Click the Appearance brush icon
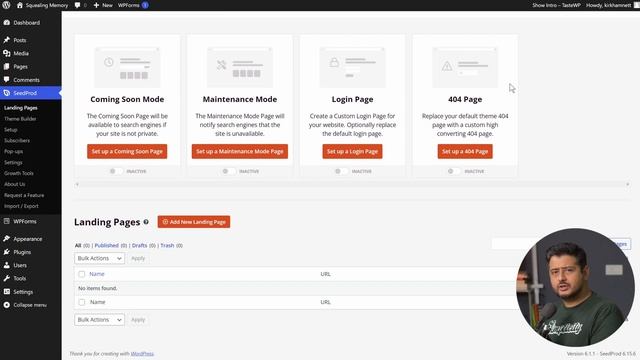The height and width of the screenshot is (360, 640). coord(7,239)
